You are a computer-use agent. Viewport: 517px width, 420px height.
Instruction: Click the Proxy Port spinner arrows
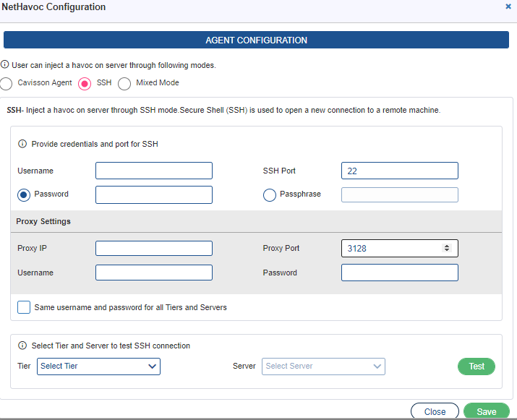coord(447,248)
